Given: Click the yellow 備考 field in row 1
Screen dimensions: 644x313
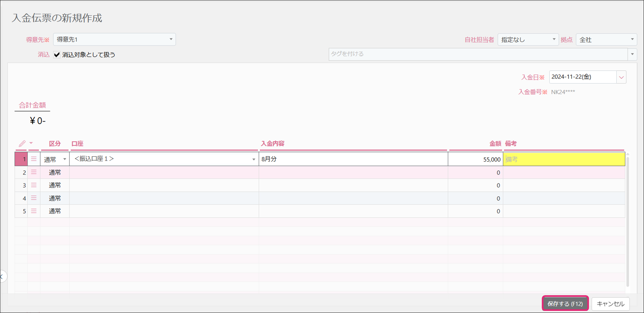Looking at the screenshot, I should tap(564, 159).
